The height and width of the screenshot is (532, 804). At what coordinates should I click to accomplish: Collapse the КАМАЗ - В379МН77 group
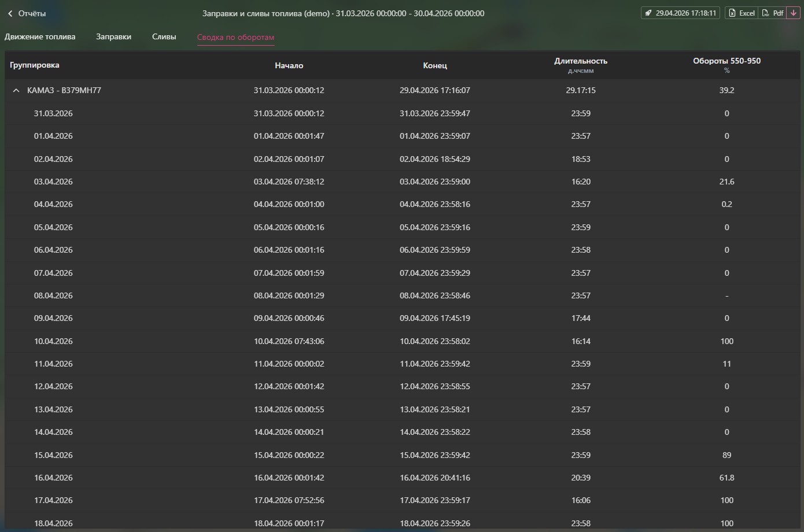(x=16, y=91)
